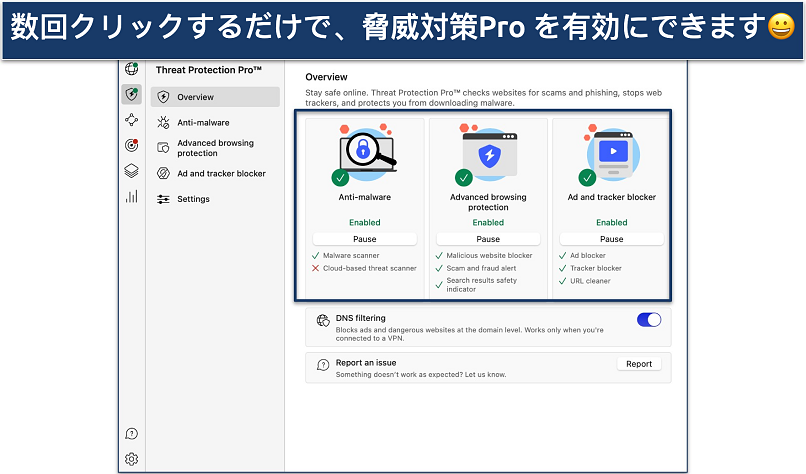Click the Threat Protection Pro panel title
The image size is (806, 474).
[209, 70]
